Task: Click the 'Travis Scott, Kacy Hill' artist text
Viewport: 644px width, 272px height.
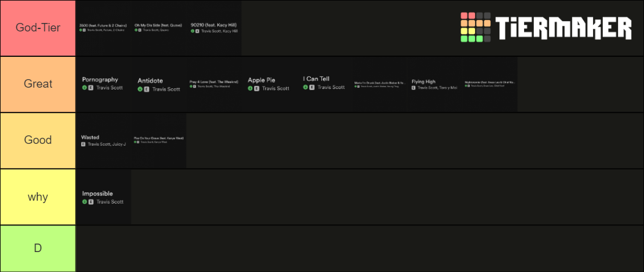Action: [219, 31]
